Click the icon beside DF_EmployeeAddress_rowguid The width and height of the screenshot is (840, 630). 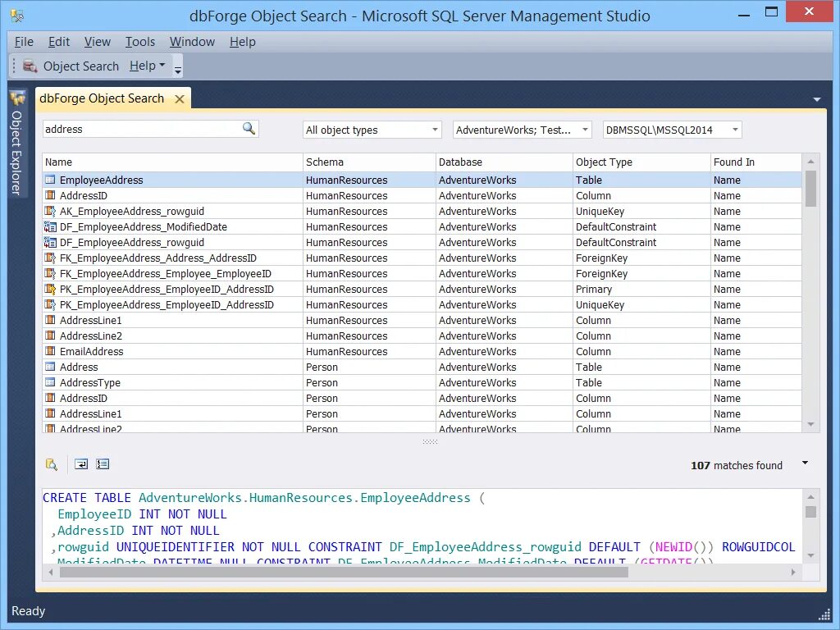coord(50,242)
